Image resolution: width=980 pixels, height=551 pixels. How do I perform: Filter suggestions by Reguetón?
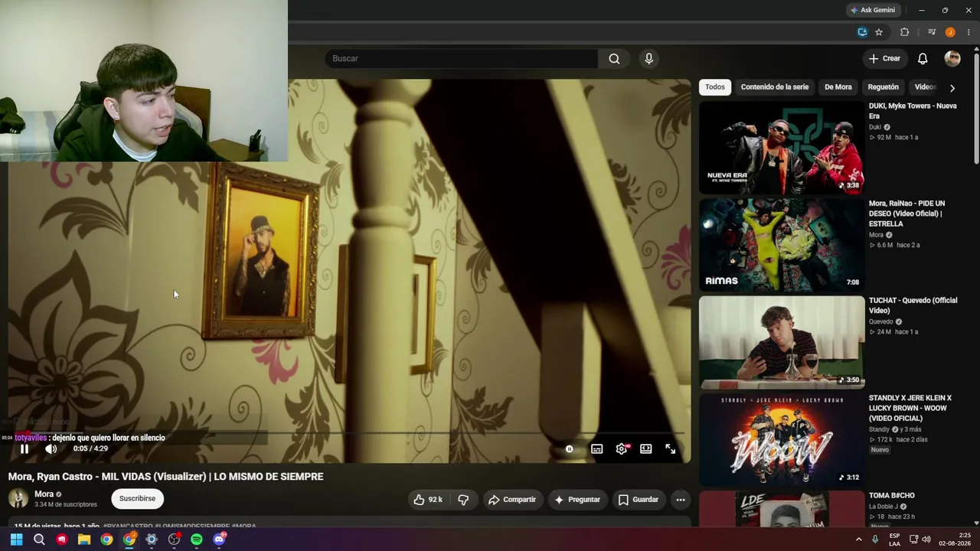coord(884,87)
